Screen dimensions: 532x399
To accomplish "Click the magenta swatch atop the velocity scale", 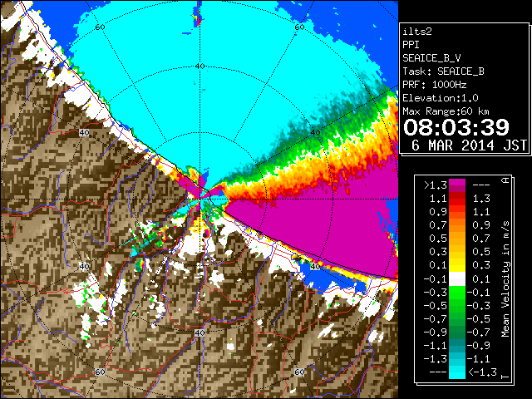I will coord(457,183).
